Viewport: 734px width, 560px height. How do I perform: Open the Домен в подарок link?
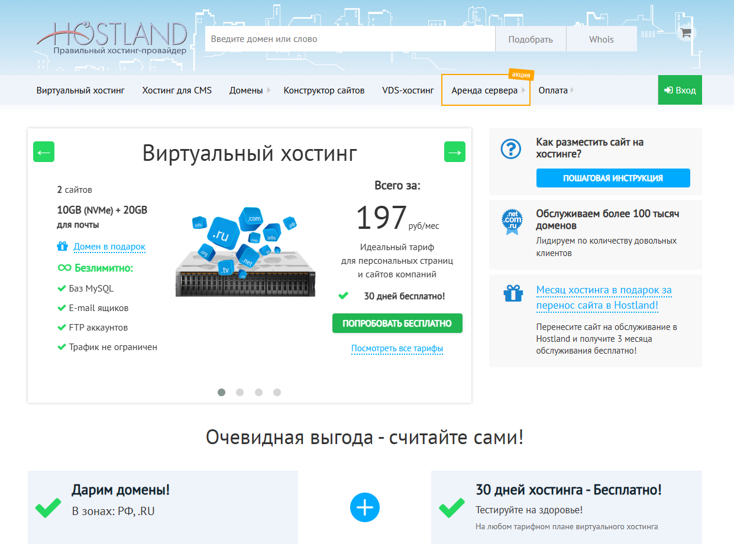tap(109, 247)
